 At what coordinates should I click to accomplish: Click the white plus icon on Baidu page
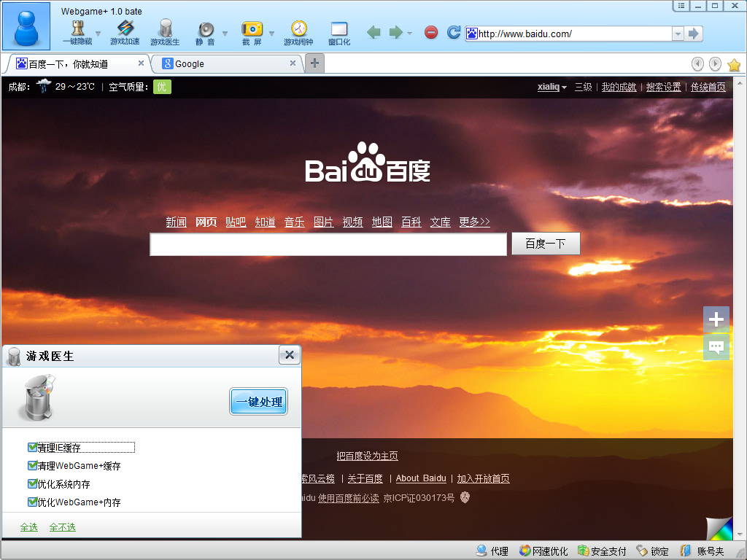pos(716,319)
